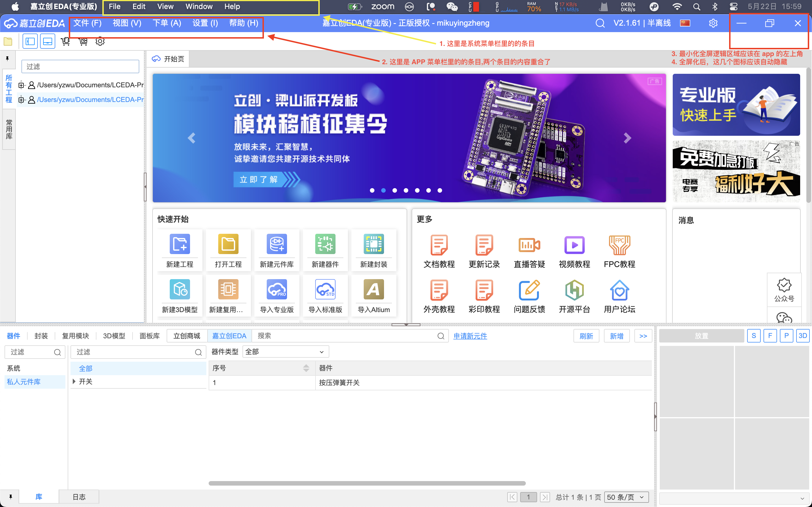Switch to the 封装 library tab
812x507 pixels.
[x=41, y=336]
